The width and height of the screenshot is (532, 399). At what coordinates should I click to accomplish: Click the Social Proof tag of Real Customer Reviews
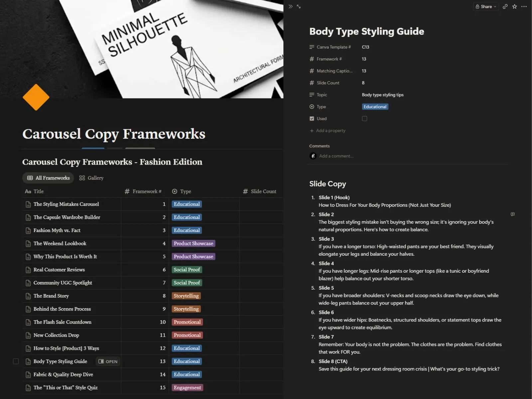pos(187,270)
